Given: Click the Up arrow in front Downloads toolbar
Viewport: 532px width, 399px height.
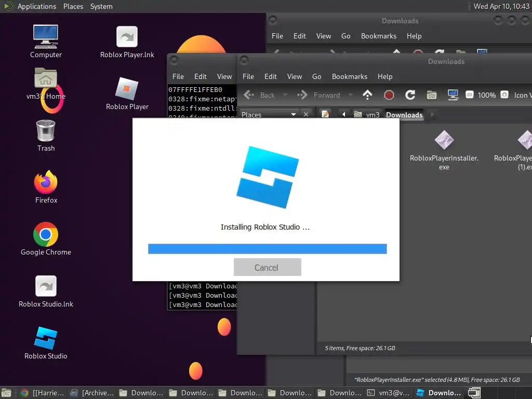Looking at the screenshot, I should click(367, 95).
